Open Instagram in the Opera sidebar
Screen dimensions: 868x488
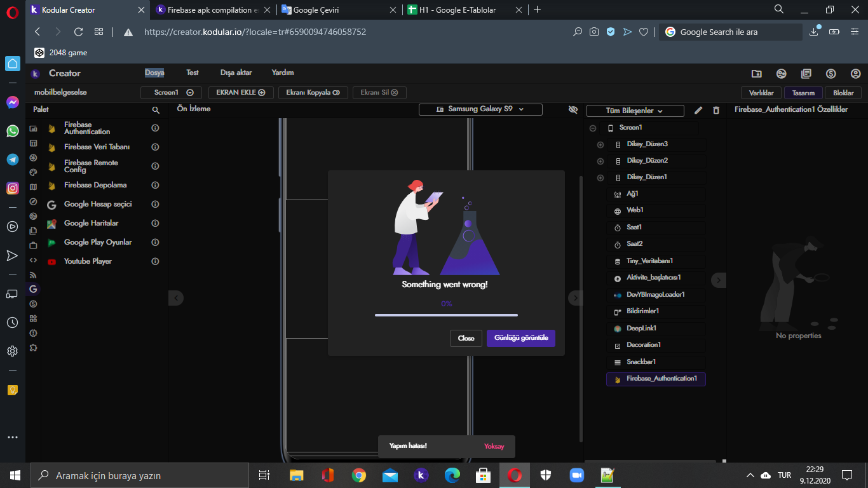point(13,188)
